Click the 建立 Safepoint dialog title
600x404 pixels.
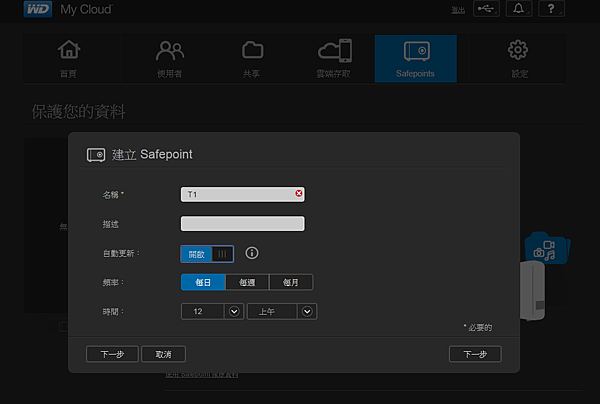click(x=152, y=155)
